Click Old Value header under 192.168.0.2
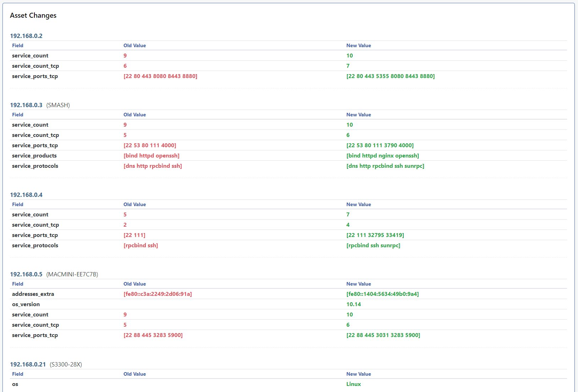The height and width of the screenshot is (392, 578). [134, 45]
